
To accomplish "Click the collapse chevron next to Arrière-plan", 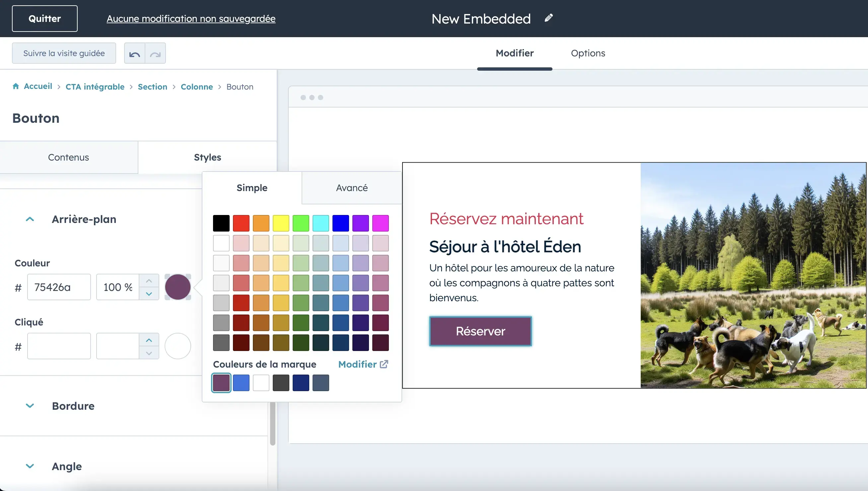I will tap(29, 219).
